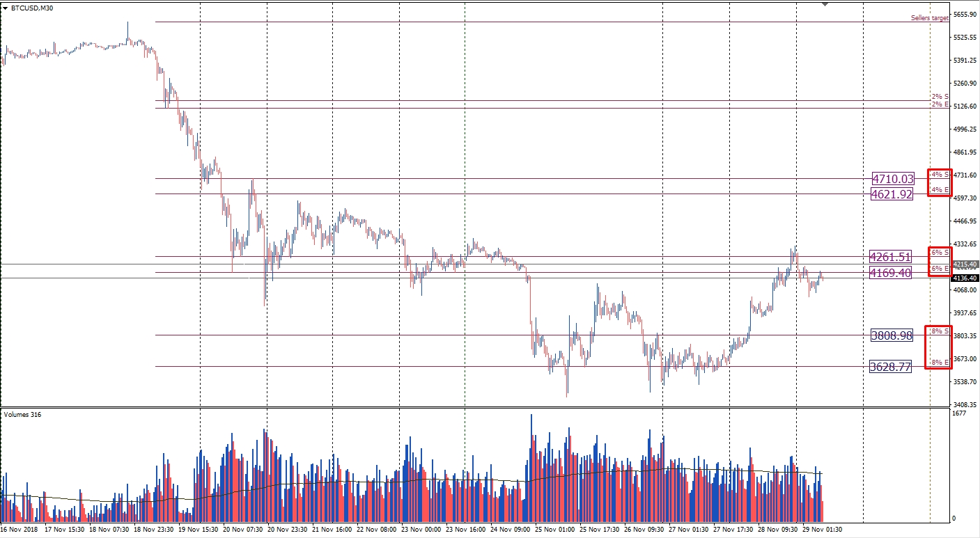The height and width of the screenshot is (538, 980).
Task: Select the 3808.98 price annotation
Action: [x=892, y=335]
